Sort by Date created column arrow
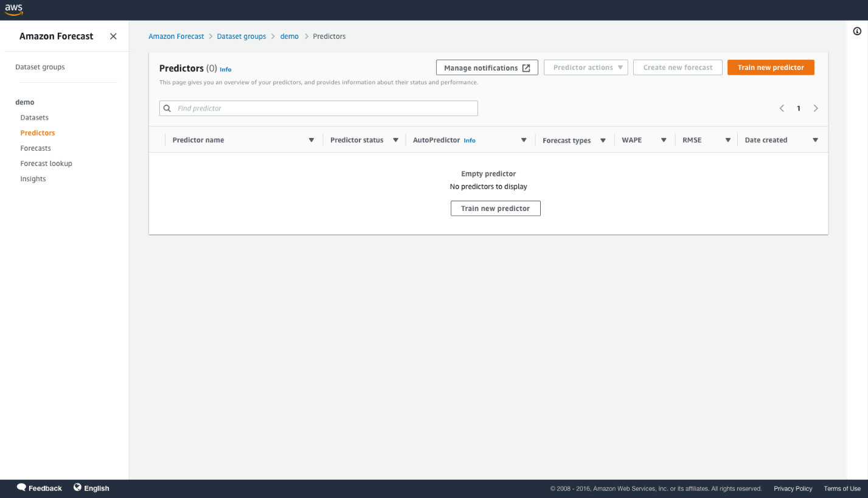The height and width of the screenshot is (498, 868). point(815,140)
